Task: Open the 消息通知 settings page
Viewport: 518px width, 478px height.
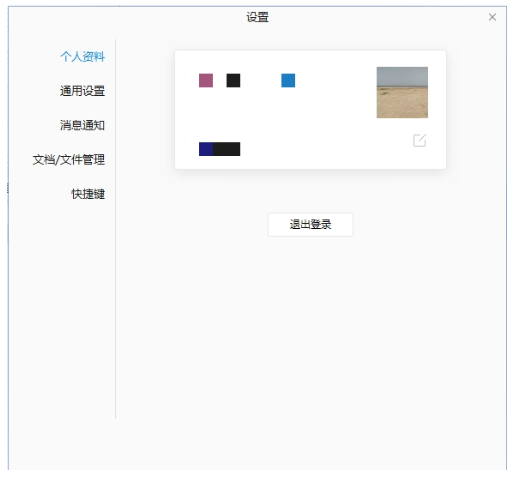Action: [x=82, y=125]
